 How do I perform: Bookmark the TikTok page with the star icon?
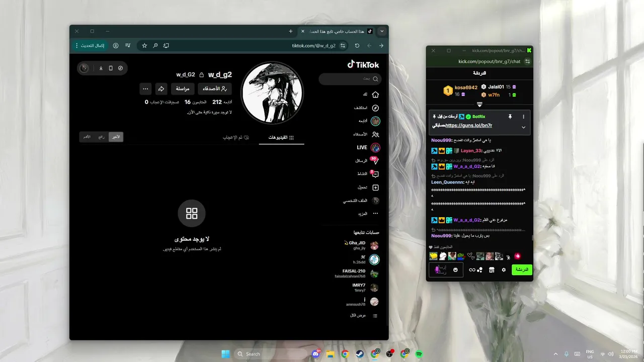click(144, 45)
